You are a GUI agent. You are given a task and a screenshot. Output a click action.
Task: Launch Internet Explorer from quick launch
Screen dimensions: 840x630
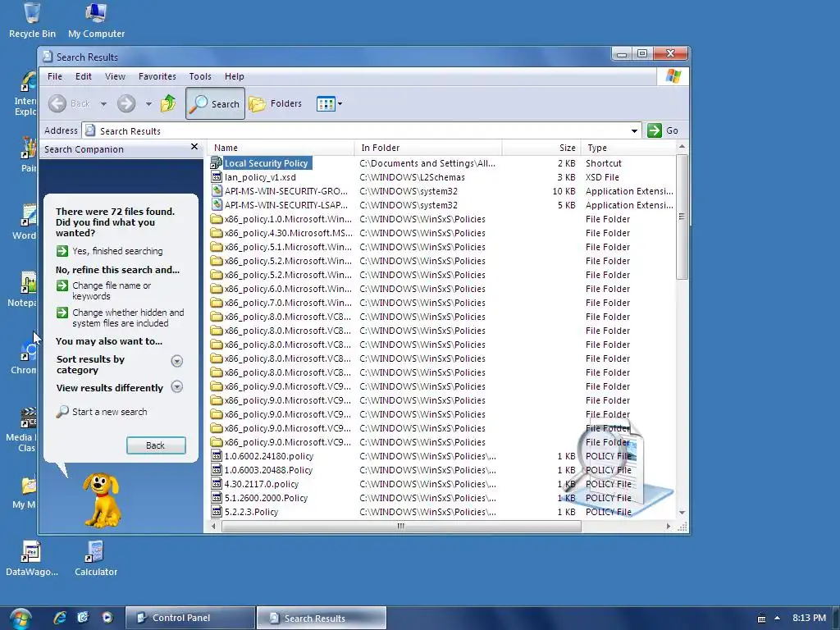tap(60, 618)
